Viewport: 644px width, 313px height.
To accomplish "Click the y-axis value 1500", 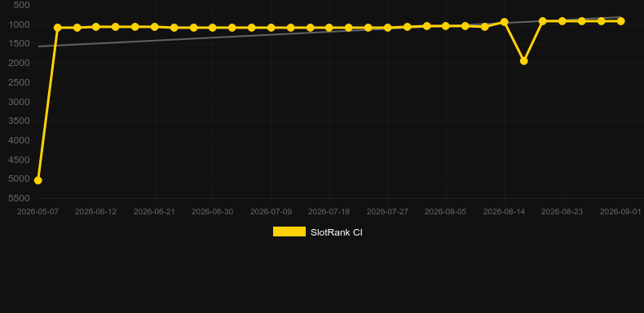I will tap(20, 43).
